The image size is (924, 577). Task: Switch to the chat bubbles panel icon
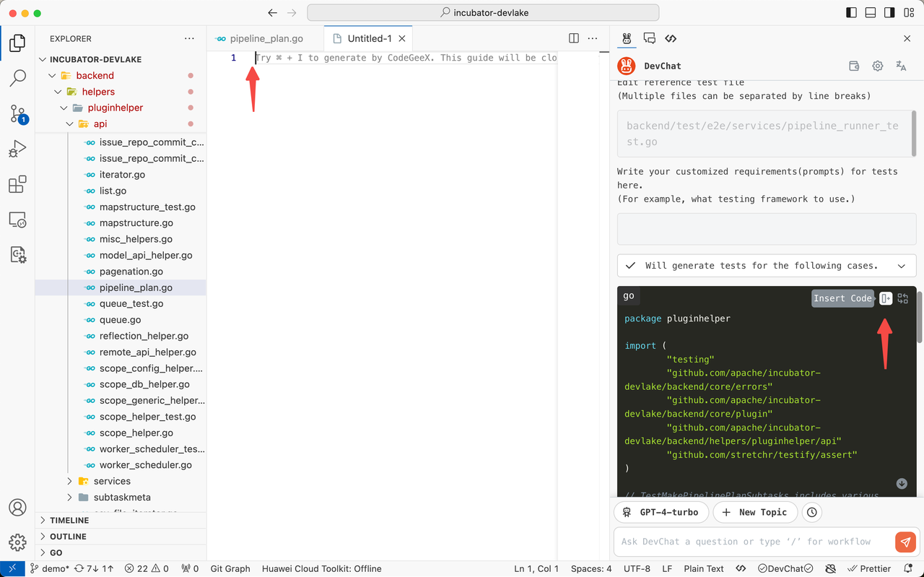(x=649, y=38)
